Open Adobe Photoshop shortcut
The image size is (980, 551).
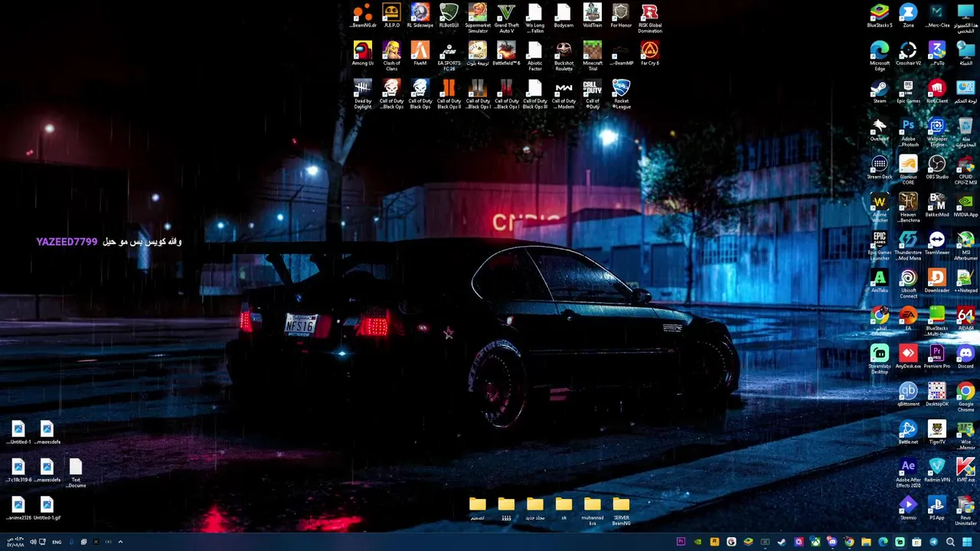click(908, 132)
